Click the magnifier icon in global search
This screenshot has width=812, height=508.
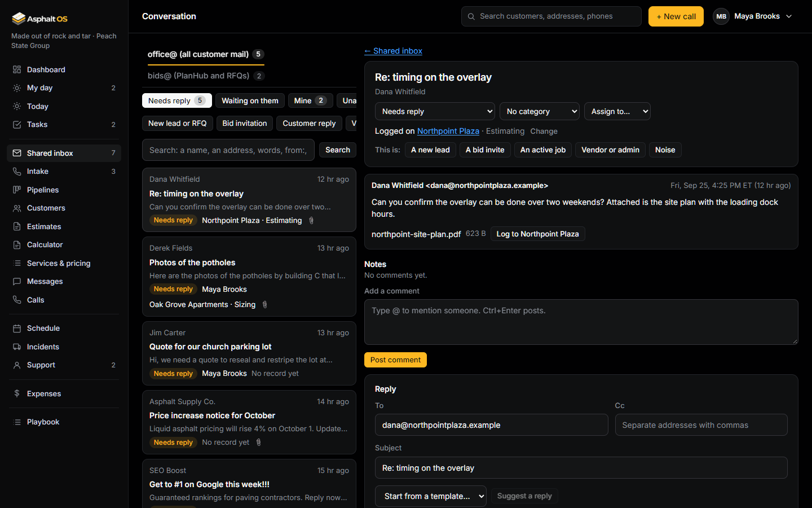[x=471, y=16]
